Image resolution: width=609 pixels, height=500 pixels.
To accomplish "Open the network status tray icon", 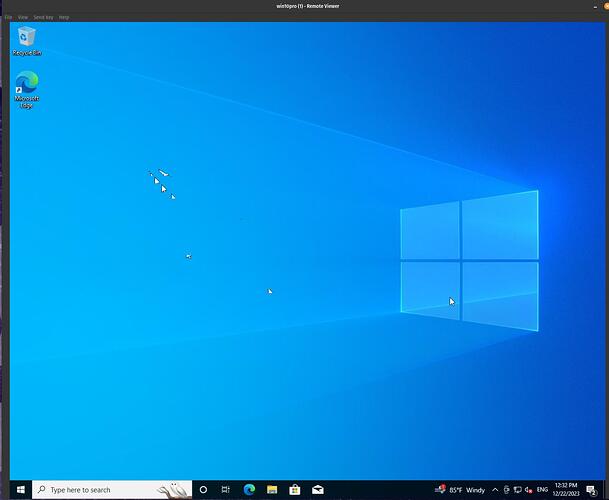I will point(517,490).
